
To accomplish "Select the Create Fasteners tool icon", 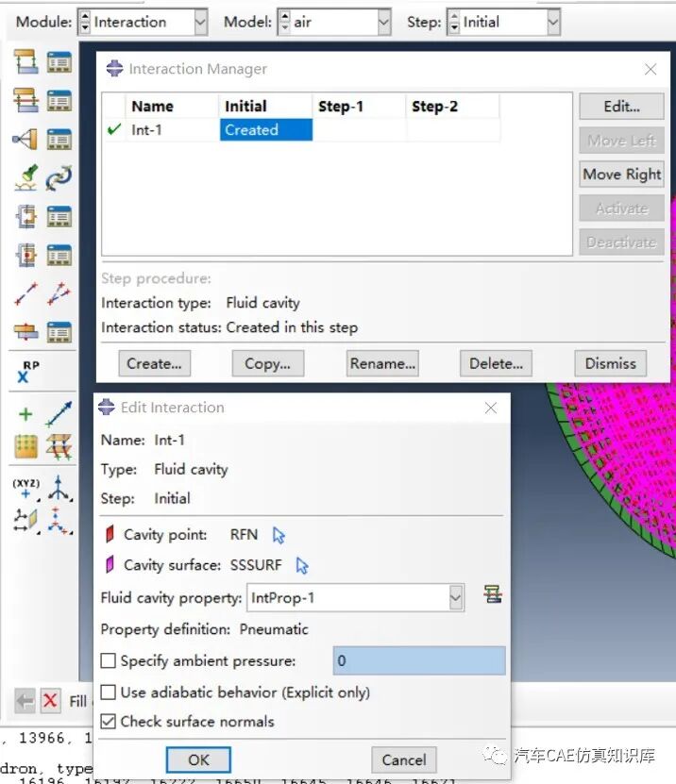I will (25, 332).
